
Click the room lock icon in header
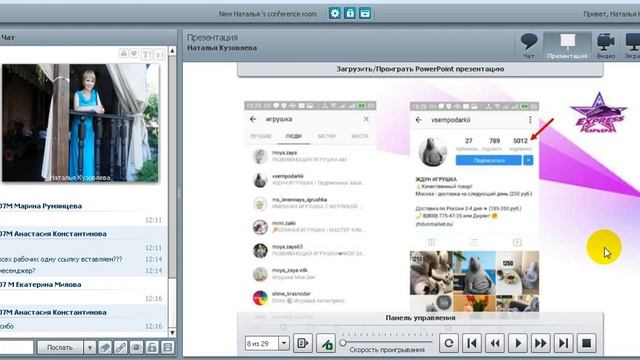[x=350, y=13]
